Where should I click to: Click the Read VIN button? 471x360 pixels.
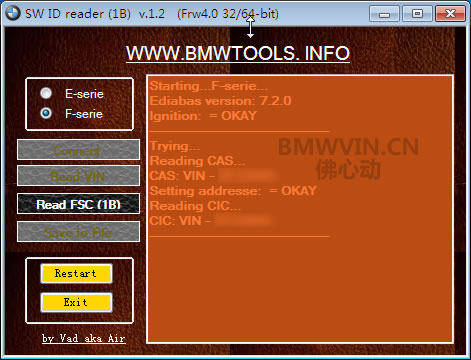tap(78, 176)
